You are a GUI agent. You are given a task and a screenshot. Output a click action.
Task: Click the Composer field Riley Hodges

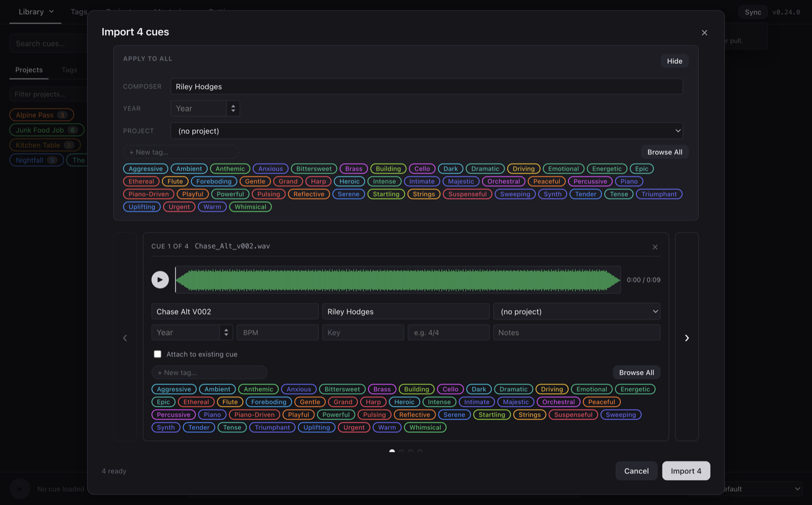(427, 87)
